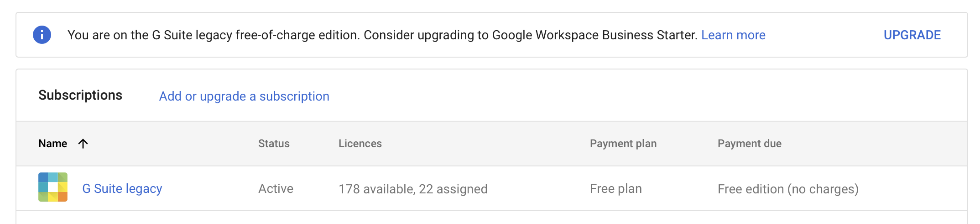
Task: Click Free edition (no charges) cell
Action: [788, 189]
